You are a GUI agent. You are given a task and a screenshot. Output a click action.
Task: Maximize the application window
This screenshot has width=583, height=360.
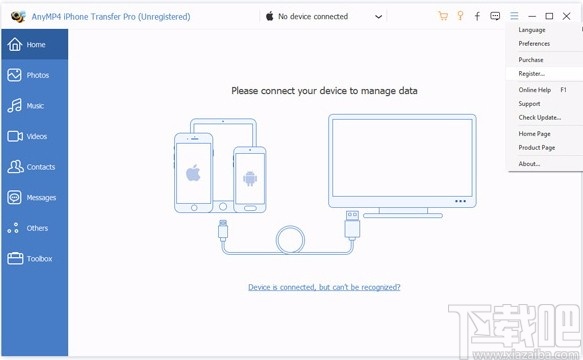tap(549, 16)
